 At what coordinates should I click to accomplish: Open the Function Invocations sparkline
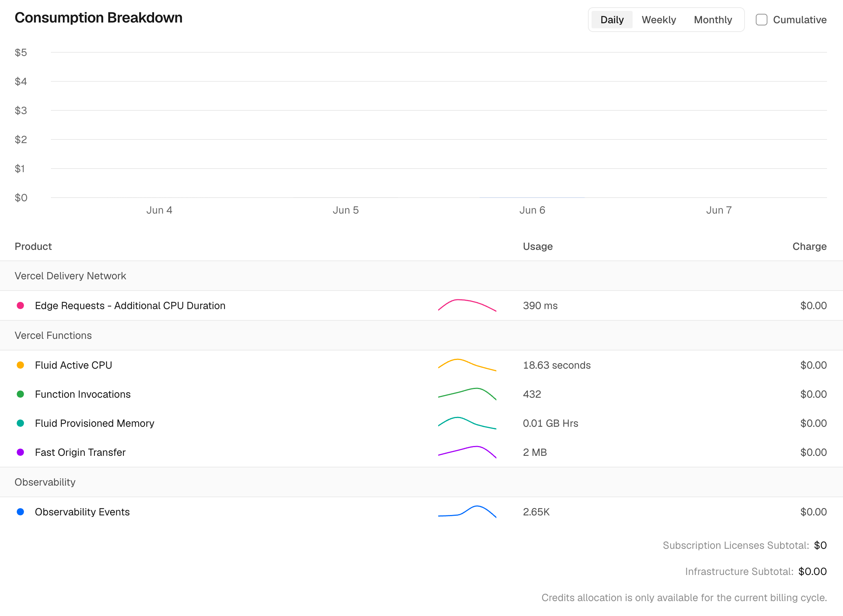tap(467, 394)
